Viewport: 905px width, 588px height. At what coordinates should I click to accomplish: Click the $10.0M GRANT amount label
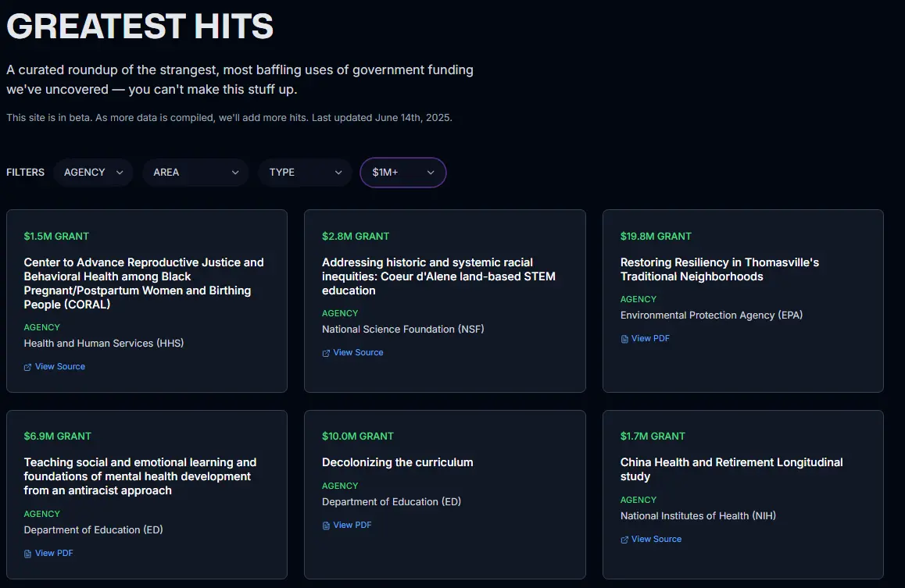357,437
